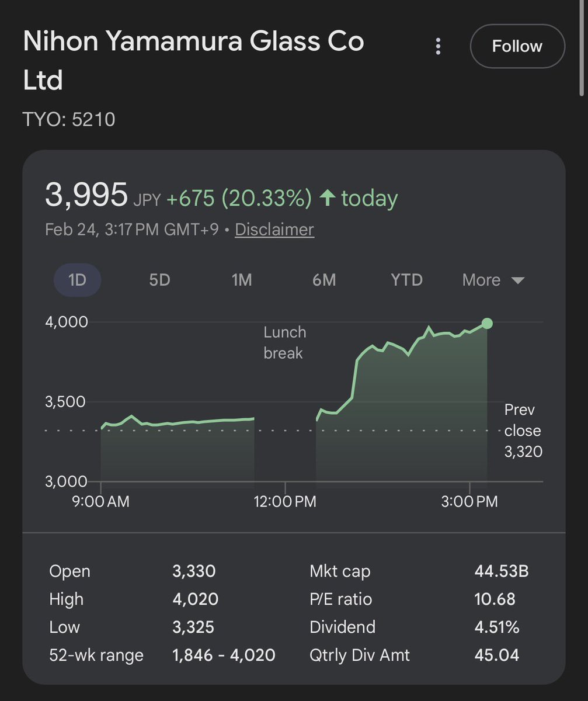Click the current price 3,995
Image resolution: width=588 pixels, height=701 pixels.
[x=86, y=195]
